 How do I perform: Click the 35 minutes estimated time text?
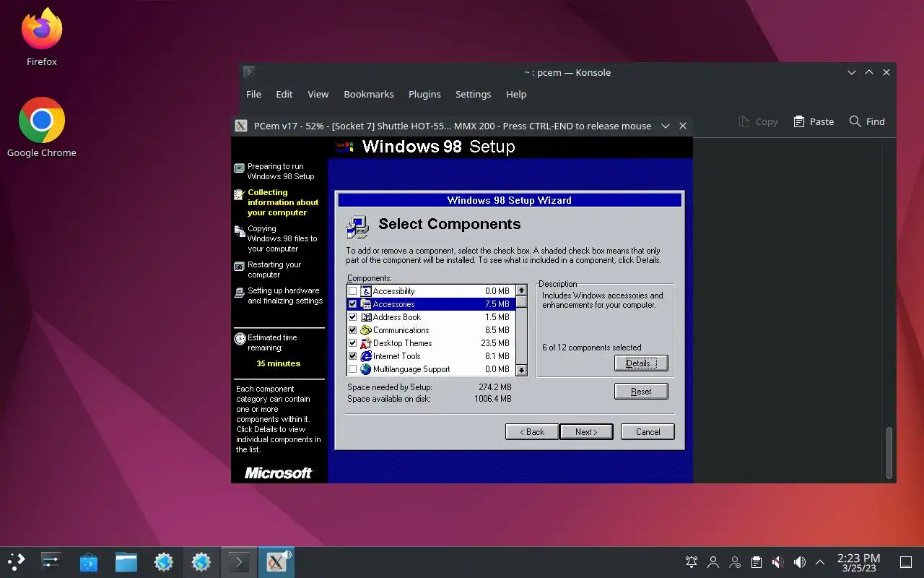tap(278, 363)
